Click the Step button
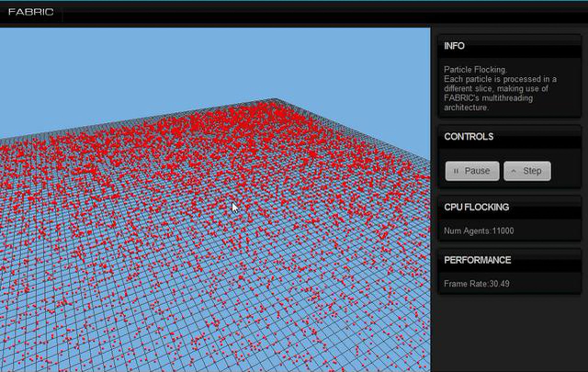 527,171
